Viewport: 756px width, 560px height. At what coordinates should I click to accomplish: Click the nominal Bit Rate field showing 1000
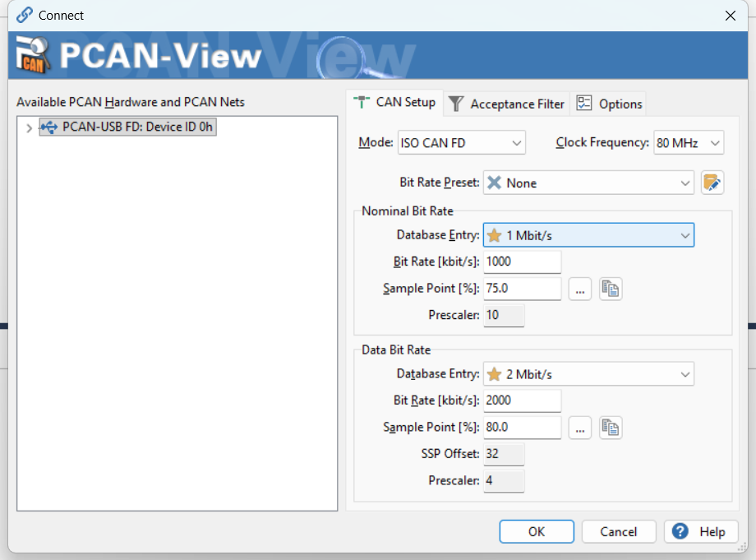point(521,261)
